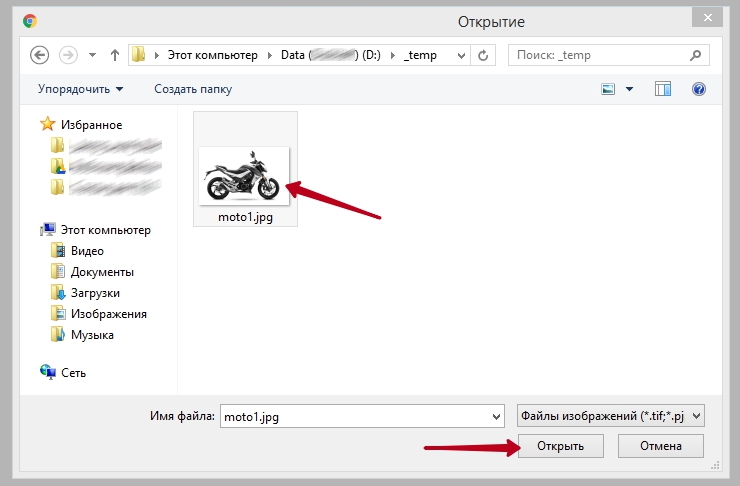Screen dimensions: 740x486
Task: Open the file type filter dropdown
Action: (x=611, y=416)
